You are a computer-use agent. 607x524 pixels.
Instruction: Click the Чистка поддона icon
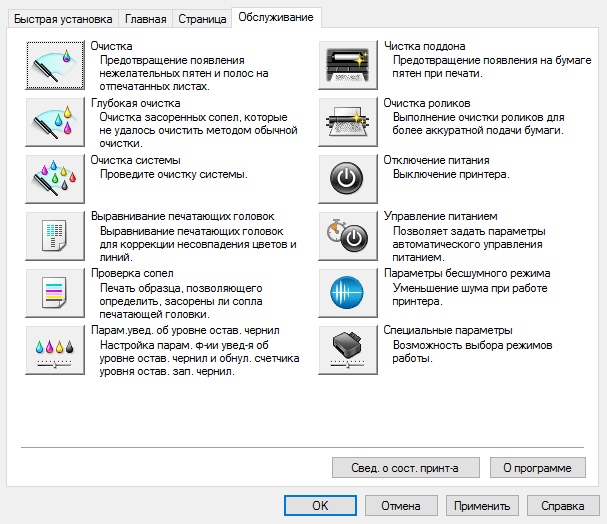[348, 65]
